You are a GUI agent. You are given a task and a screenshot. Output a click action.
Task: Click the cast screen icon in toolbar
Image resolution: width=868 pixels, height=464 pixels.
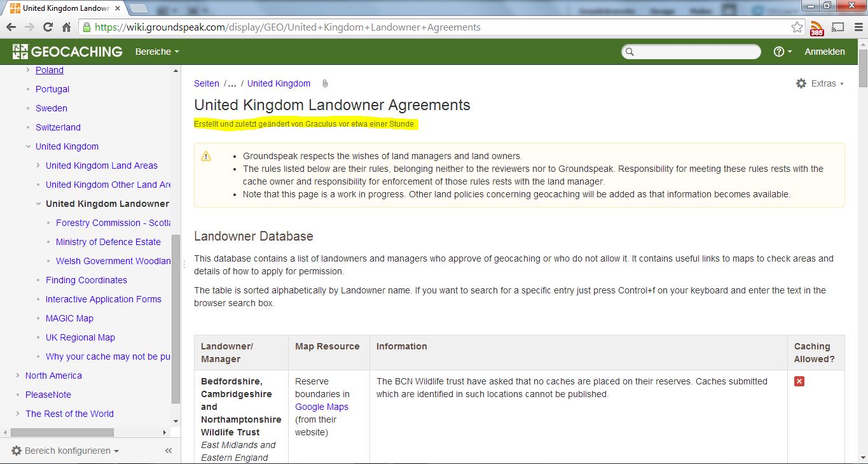point(838,27)
